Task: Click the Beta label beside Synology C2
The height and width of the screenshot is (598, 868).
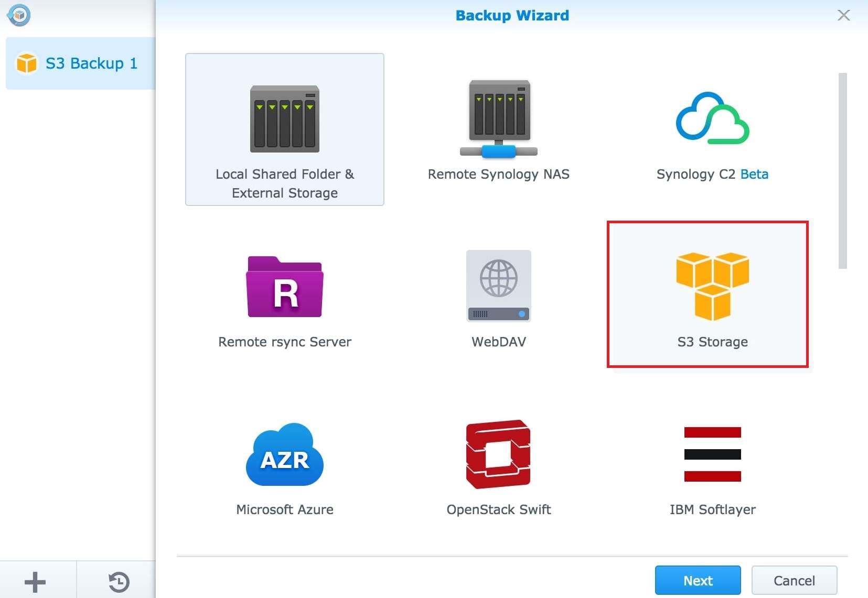Action: point(754,175)
